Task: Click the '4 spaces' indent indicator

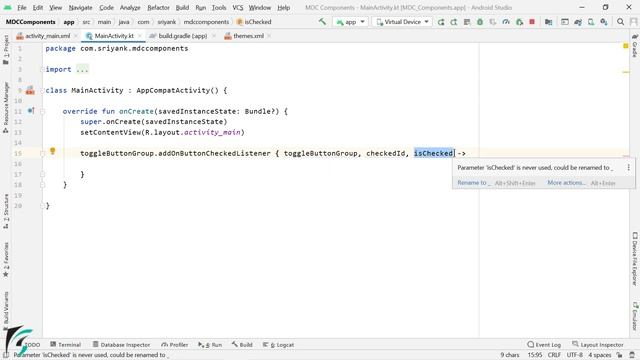Action: (x=600, y=355)
